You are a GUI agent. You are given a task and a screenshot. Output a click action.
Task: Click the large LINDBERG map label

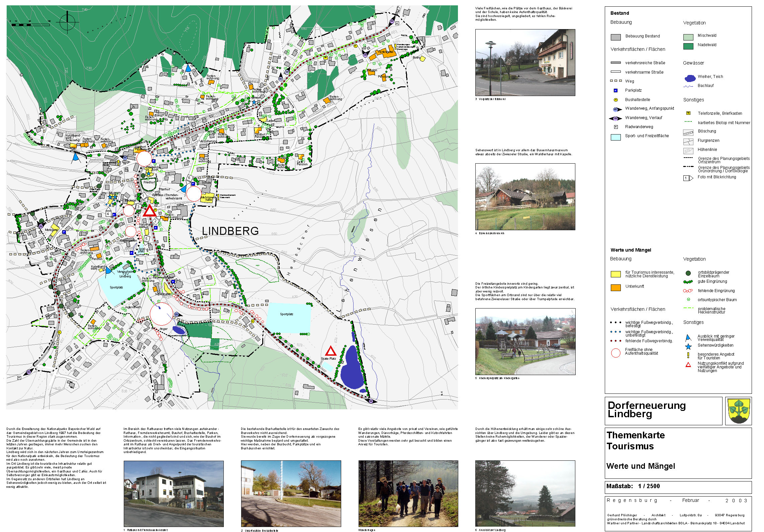230,231
